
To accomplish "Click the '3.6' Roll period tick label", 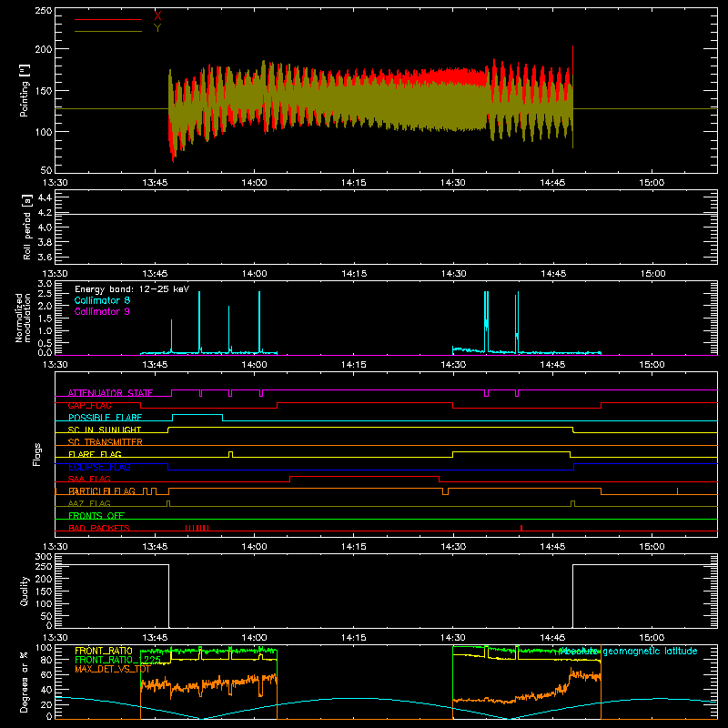I will pos(45,257).
